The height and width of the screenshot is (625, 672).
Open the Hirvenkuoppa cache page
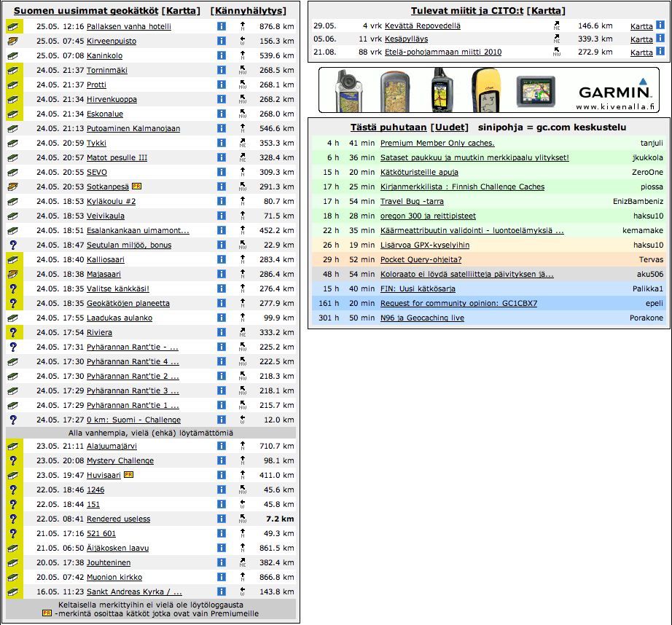pos(112,99)
